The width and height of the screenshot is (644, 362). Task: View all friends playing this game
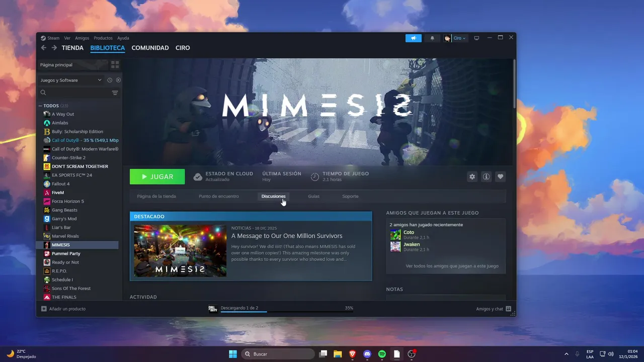click(x=452, y=266)
